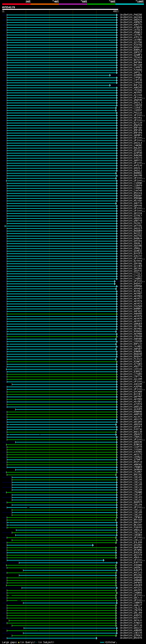146x644 pixels.
Task: Select the query name AV554179
Action: pos(8,8)
